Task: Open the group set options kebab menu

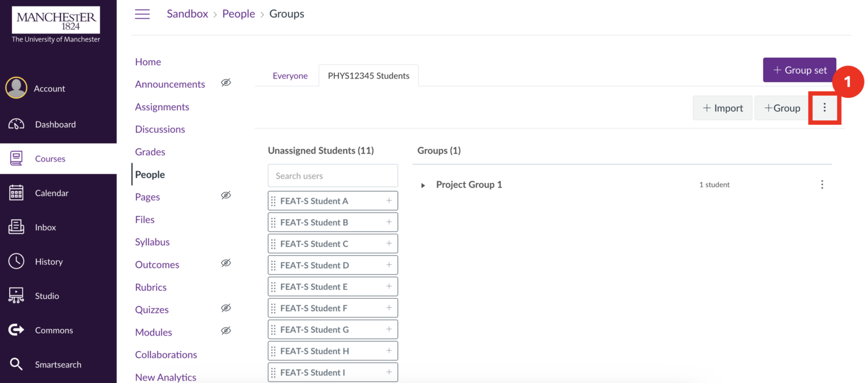Action: pyautogui.click(x=824, y=107)
